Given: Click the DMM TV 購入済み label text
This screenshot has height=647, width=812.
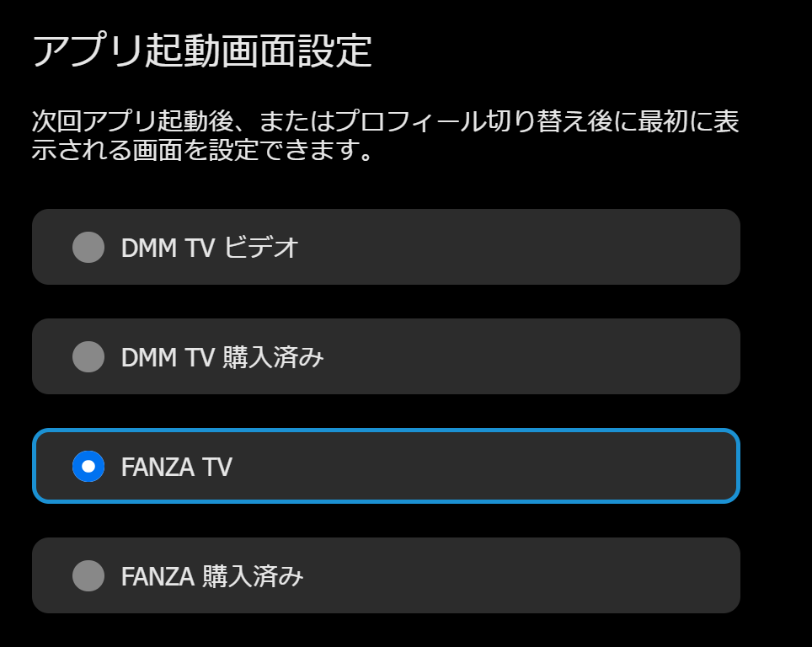Looking at the screenshot, I should click(x=222, y=357).
